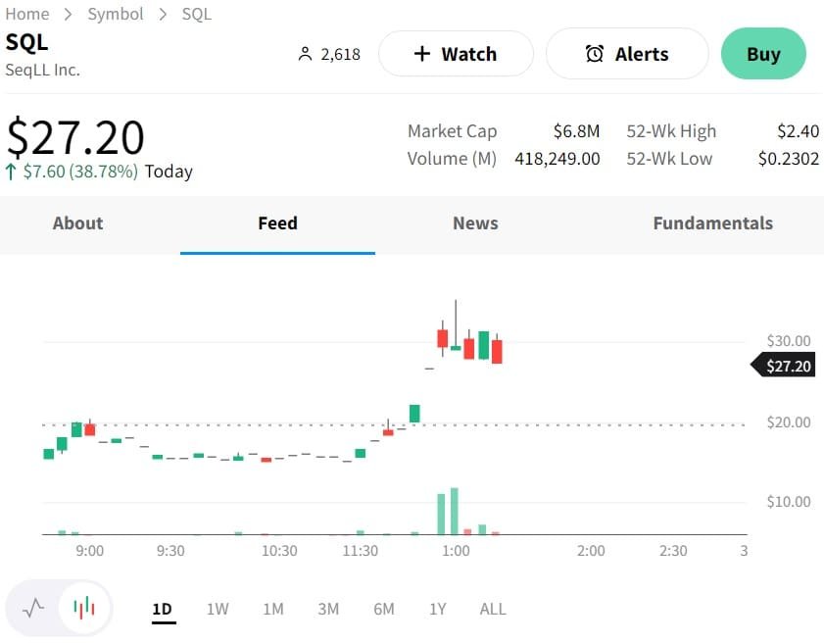Click the tallest green volume bar

tap(455, 511)
